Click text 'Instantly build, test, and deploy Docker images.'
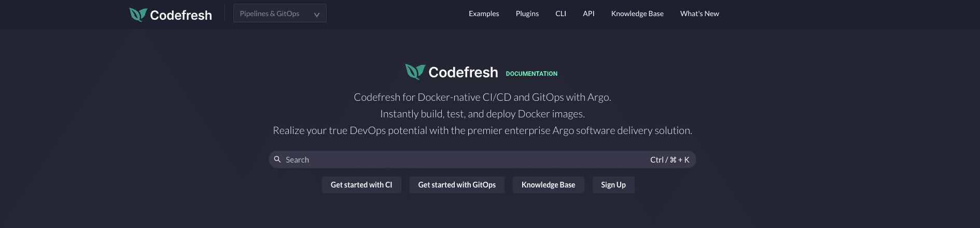Viewport: 980px width, 228px height. [x=482, y=114]
